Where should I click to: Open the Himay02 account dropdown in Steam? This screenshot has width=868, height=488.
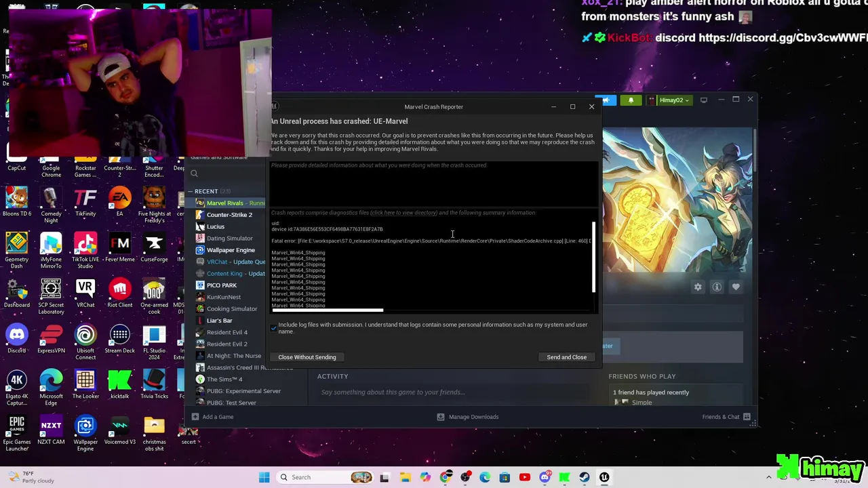[669, 100]
